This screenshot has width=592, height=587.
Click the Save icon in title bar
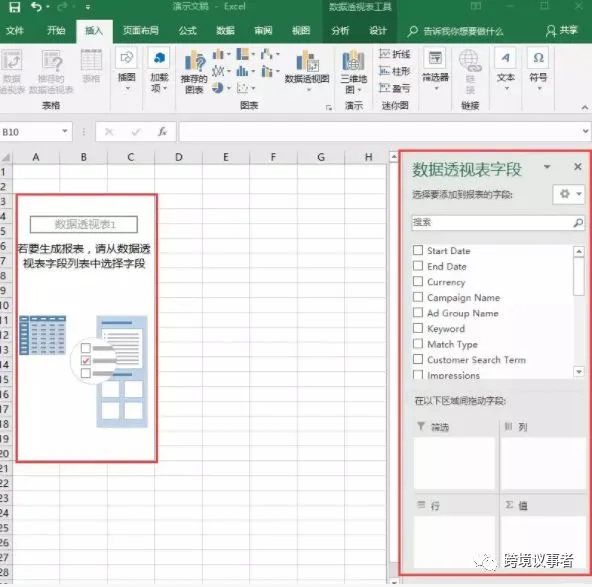14,7
